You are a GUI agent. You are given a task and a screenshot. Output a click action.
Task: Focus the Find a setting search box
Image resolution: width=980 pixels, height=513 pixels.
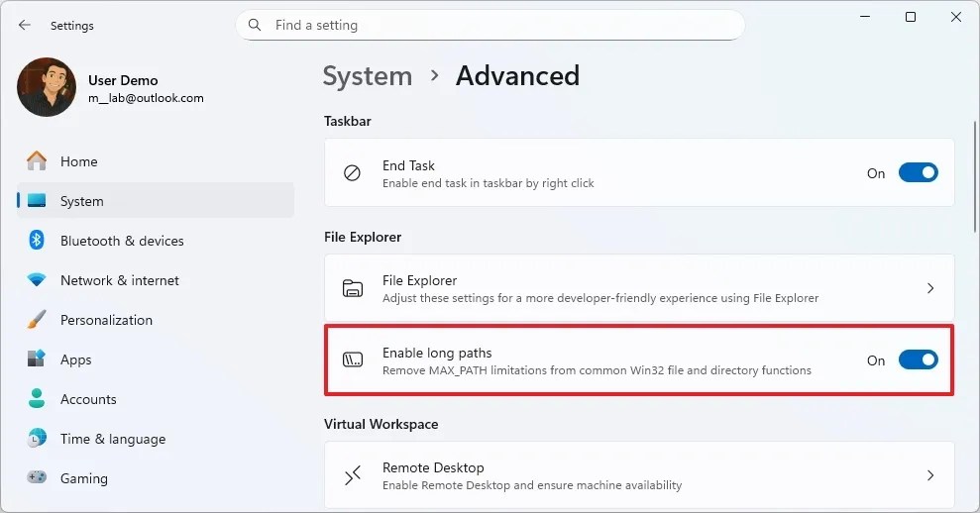[490, 25]
